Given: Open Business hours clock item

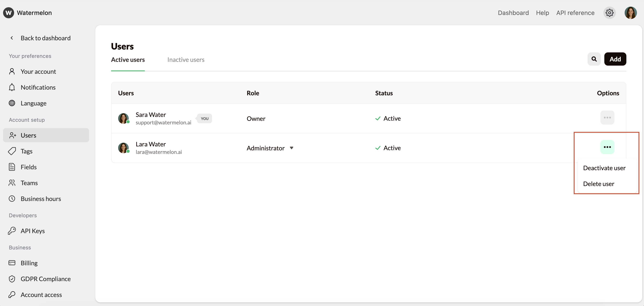Looking at the screenshot, I should (41, 199).
